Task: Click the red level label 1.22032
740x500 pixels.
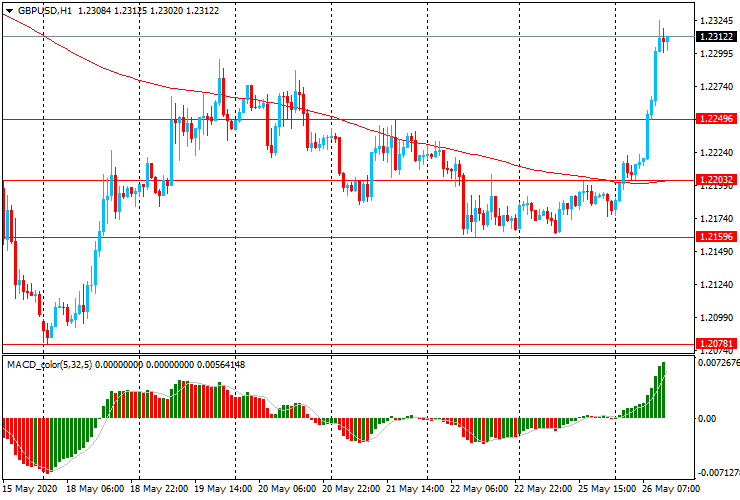Action: tap(716, 179)
